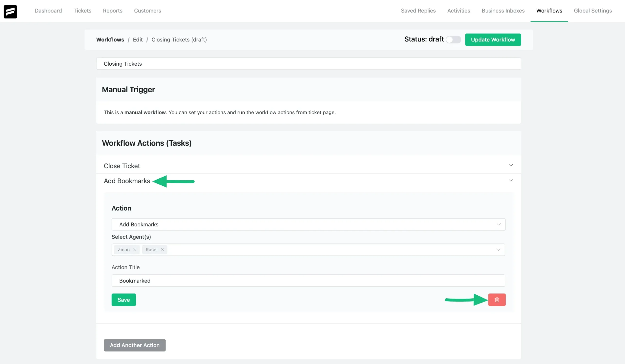Expand the Close Ticket action section

pyautogui.click(x=510, y=166)
